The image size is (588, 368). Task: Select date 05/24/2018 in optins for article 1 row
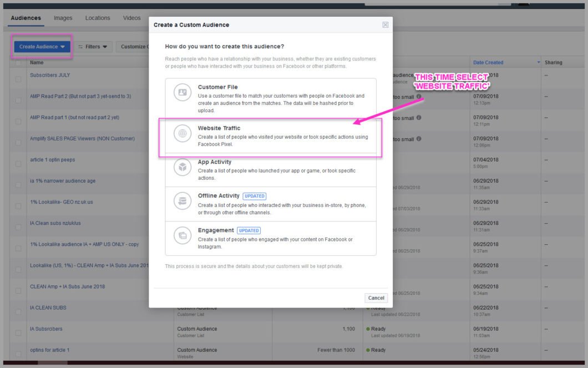tap(485, 350)
